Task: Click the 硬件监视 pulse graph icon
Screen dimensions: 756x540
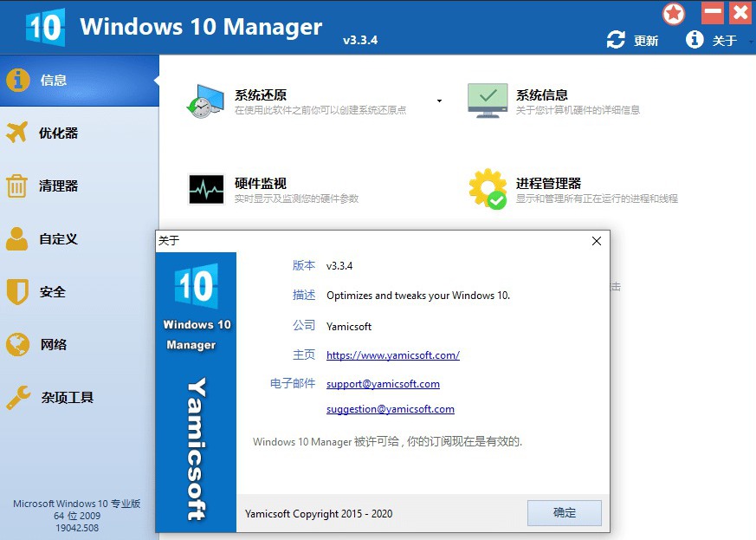Action: [206, 190]
